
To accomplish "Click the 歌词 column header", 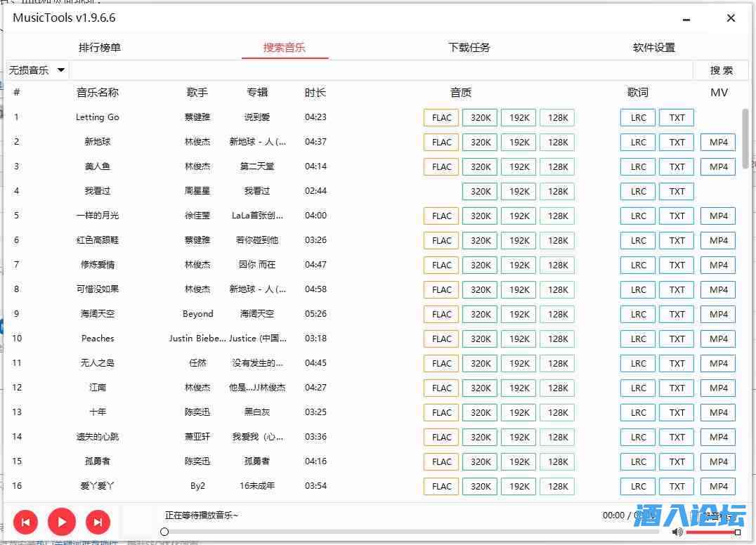I will tap(638, 93).
